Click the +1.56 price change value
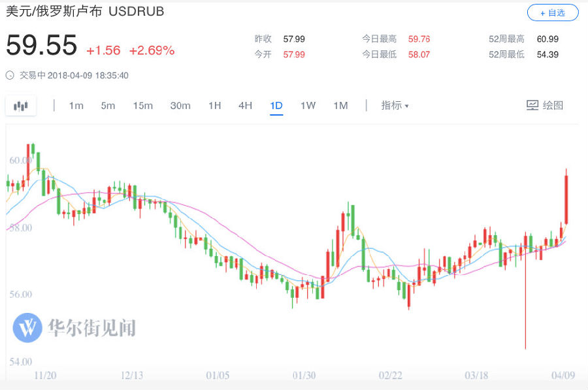The image size is (588, 390). pos(103,50)
